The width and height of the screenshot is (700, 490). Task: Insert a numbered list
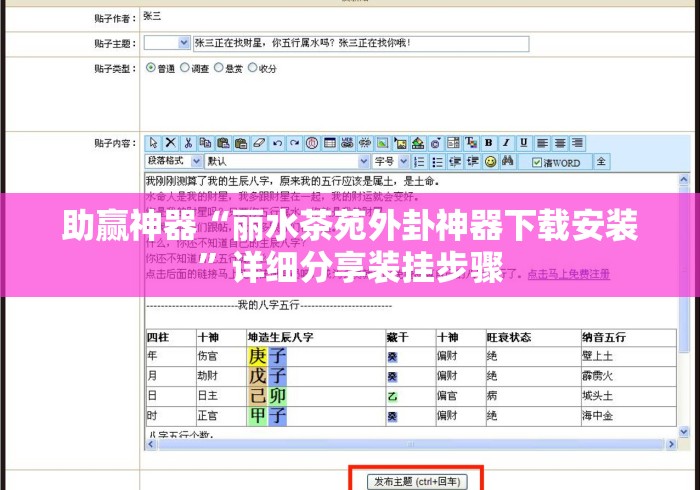pyautogui.click(x=419, y=162)
